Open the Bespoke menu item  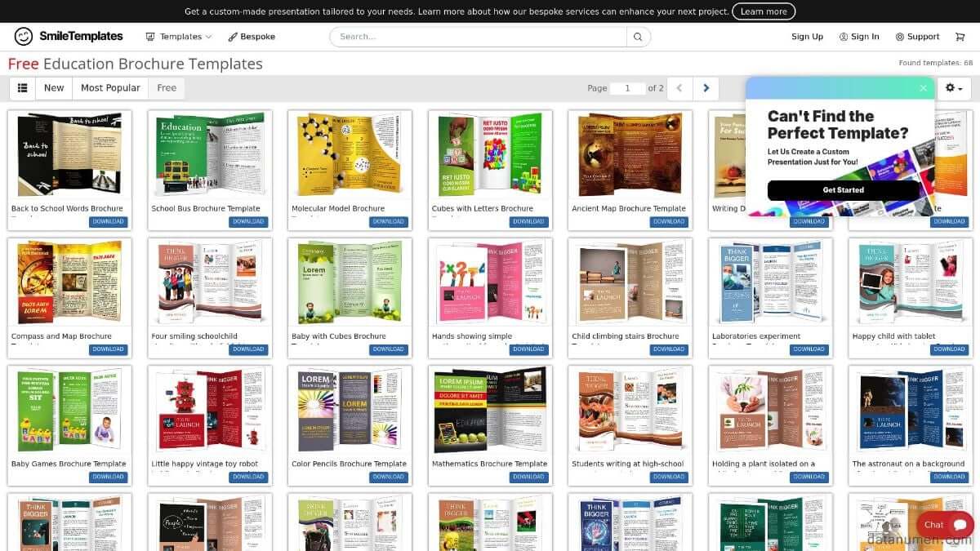(252, 37)
